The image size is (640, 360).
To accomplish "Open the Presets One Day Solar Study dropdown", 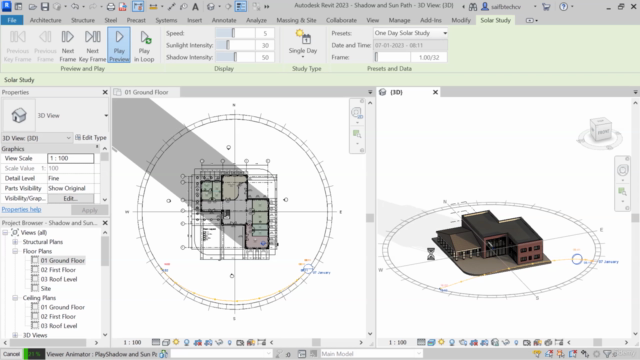I will click(x=410, y=33).
